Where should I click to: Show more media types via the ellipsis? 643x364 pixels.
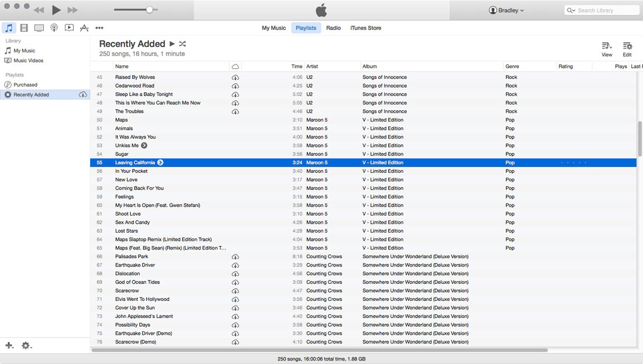click(x=99, y=28)
